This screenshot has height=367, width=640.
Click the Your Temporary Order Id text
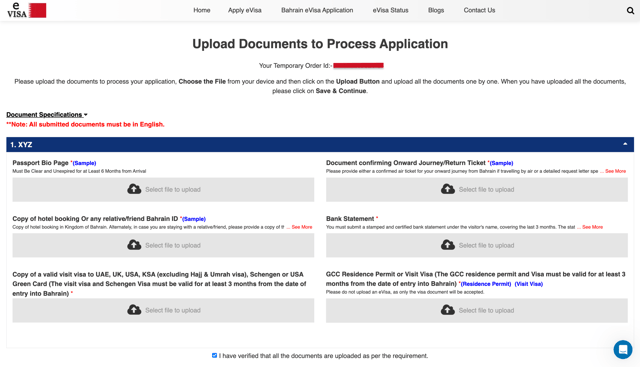(296, 66)
